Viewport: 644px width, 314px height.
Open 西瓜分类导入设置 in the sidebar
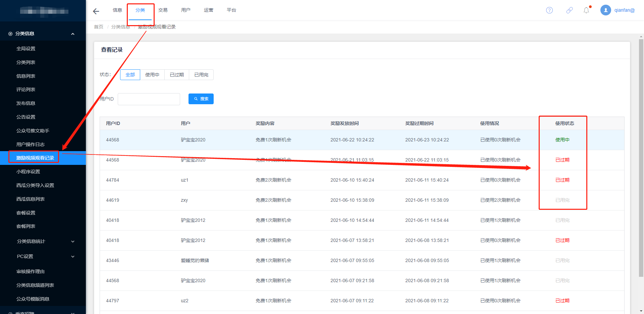pyautogui.click(x=35, y=185)
